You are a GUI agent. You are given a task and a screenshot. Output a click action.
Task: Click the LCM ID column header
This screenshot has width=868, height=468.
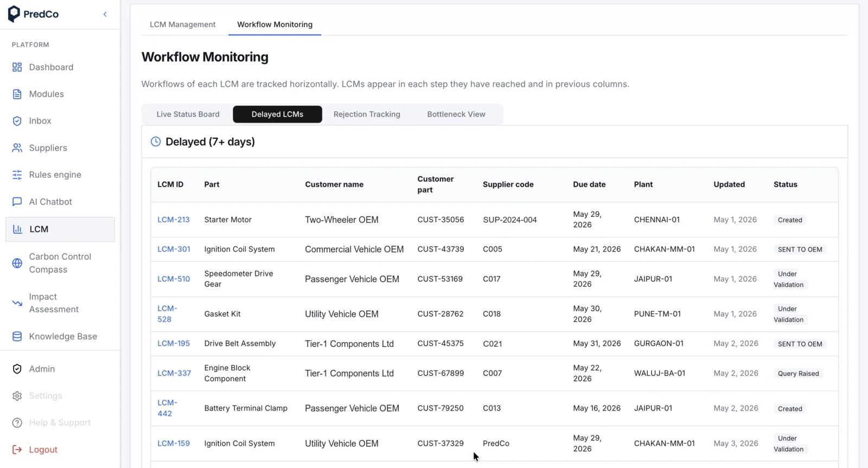coord(170,184)
